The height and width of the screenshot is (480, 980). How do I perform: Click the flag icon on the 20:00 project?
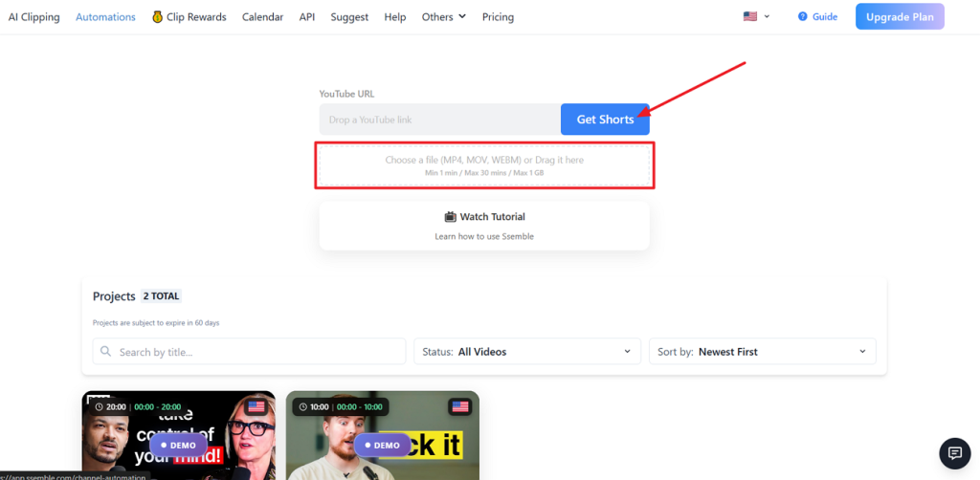point(256,407)
